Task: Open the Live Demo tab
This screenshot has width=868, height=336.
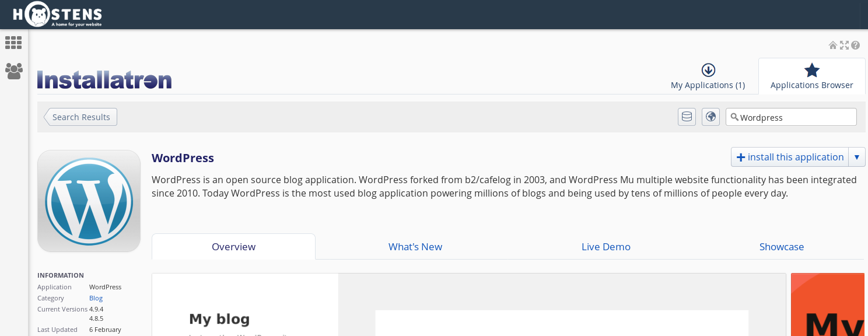Action: pyautogui.click(x=606, y=247)
